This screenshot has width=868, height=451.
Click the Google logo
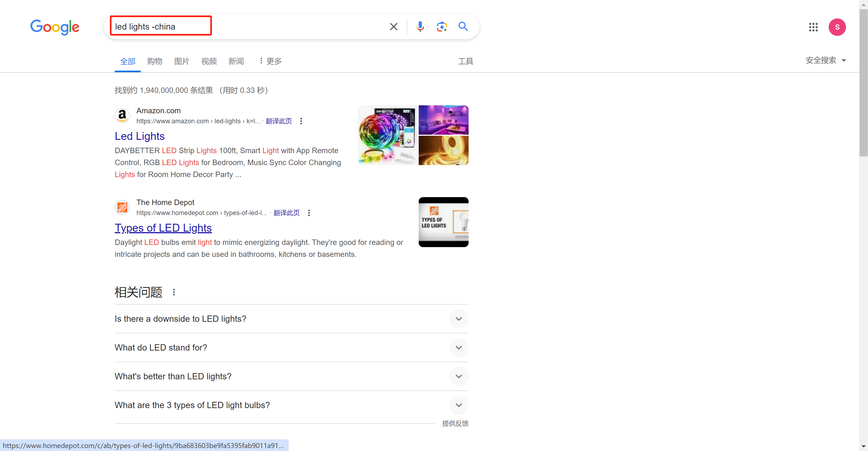[x=55, y=27]
